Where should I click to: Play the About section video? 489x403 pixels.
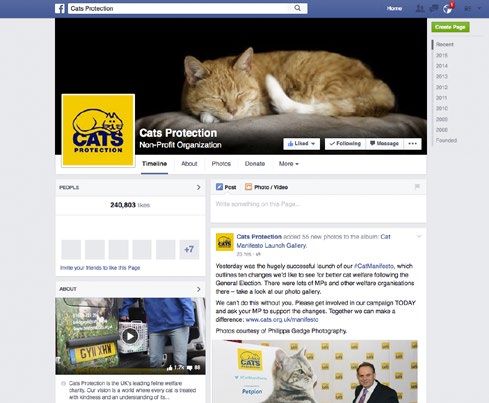click(130, 336)
